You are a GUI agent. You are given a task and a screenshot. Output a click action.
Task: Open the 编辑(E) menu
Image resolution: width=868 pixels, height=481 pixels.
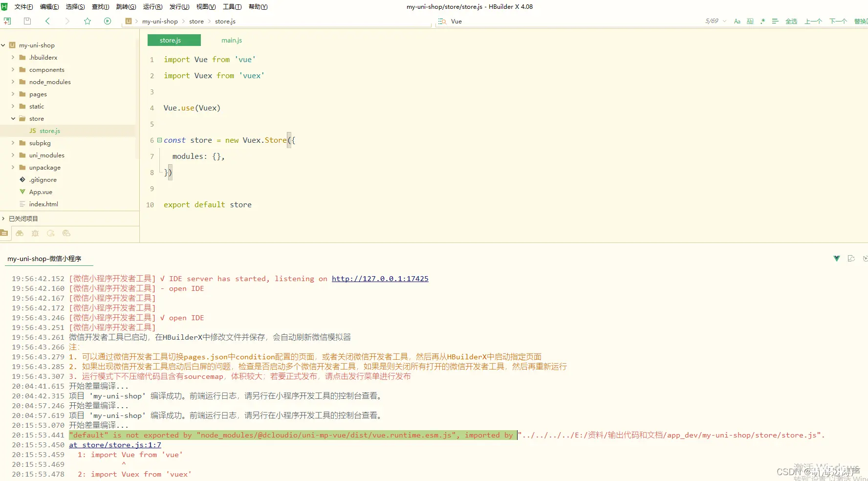(x=49, y=7)
